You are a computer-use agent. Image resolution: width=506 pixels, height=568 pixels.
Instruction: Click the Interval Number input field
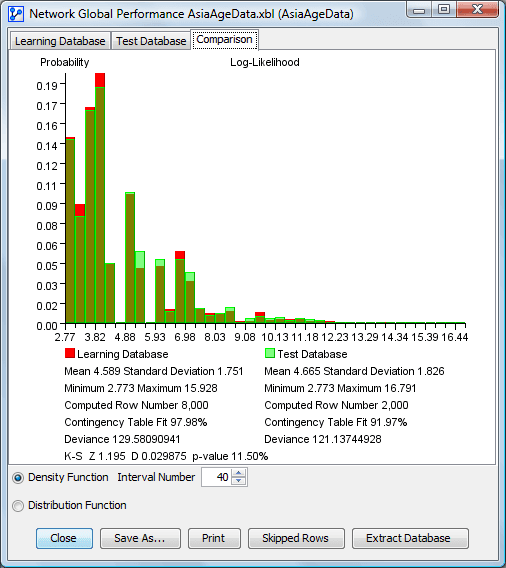coord(217,477)
